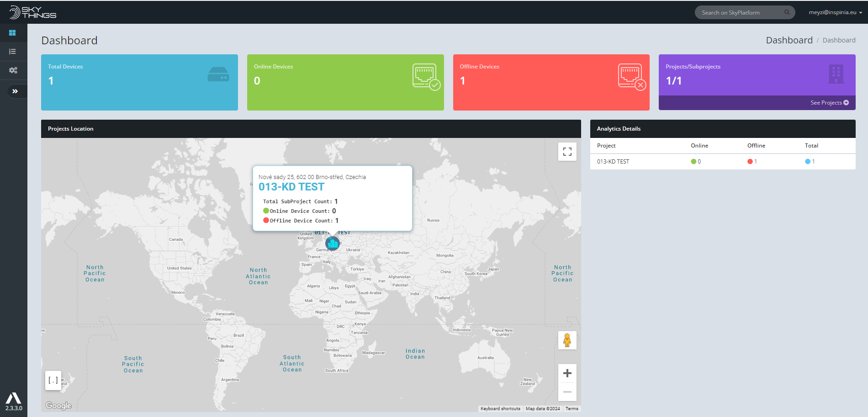Open settings gears icon in sidebar
This screenshot has width=868, height=417.
coord(13,70)
